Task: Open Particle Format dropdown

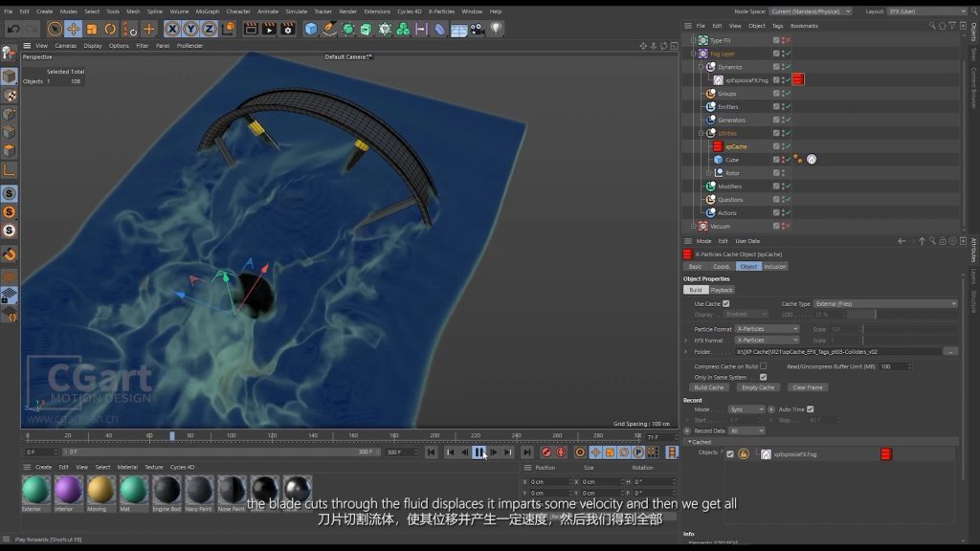Action: [x=767, y=329]
